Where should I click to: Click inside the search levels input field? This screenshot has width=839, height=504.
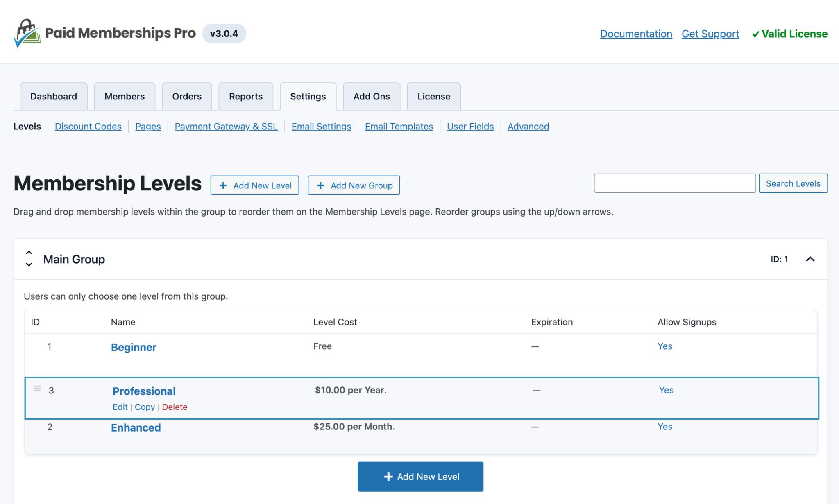[675, 183]
